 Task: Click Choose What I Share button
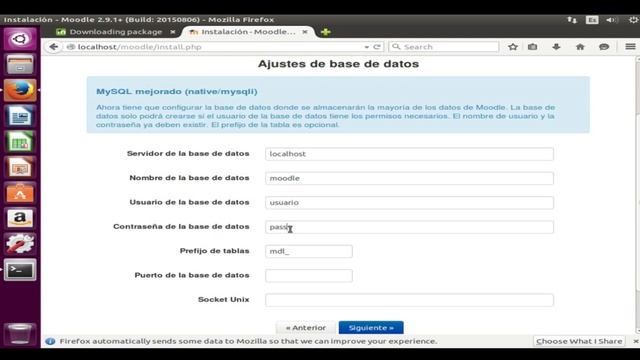coord(579,341)
